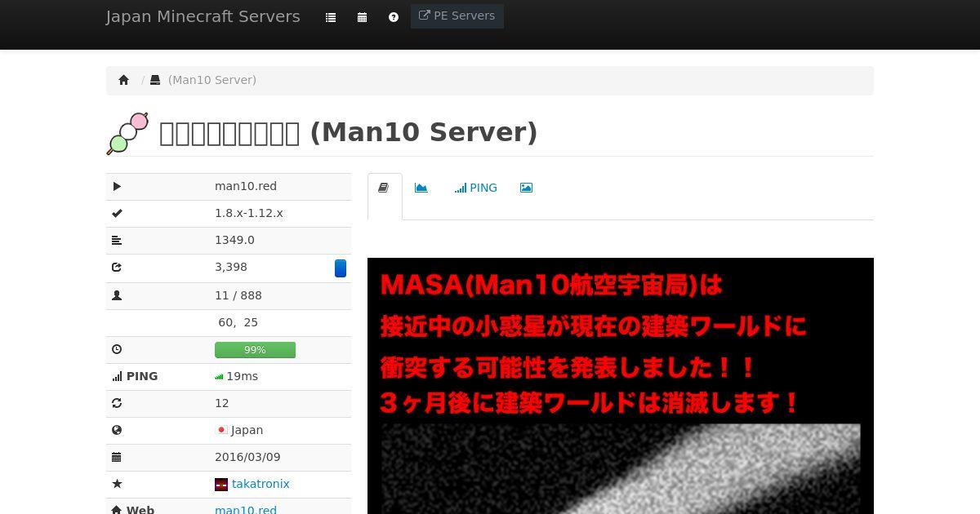
Task: Open the calendar icon in navbar
Action: (x=363, y=17)
